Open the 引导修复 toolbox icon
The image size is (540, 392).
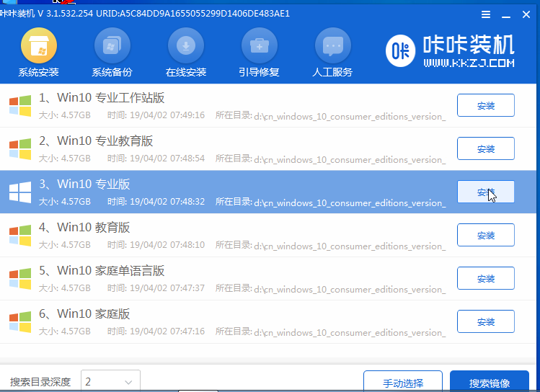point(260,45)
